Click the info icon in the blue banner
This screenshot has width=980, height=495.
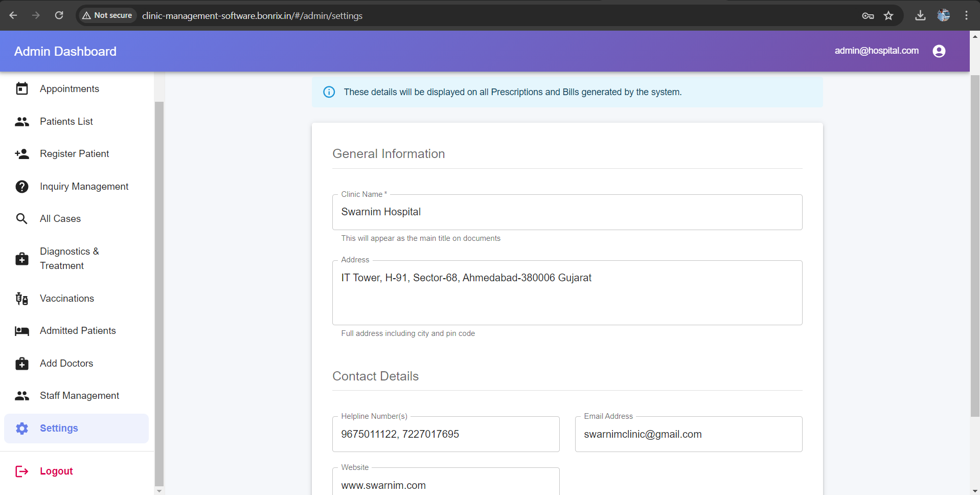[329, 92]
